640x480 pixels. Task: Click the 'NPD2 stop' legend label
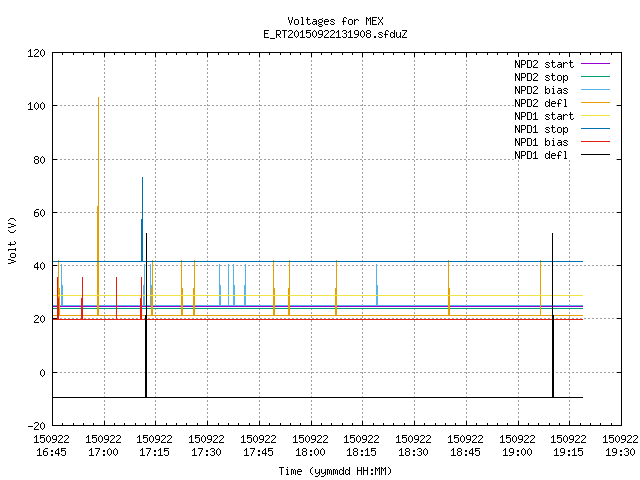pyautogui.click(x=541, y=77)
